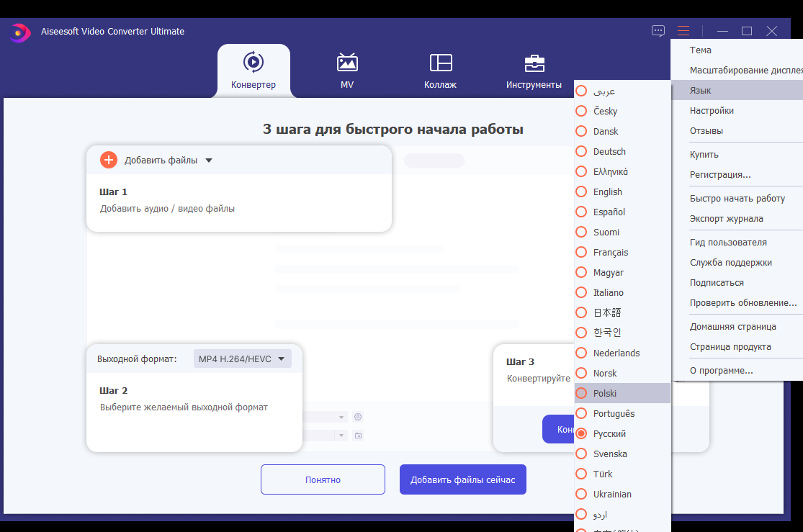Click the Добавить файлы label
803x532 pixels.
(161, 161)
